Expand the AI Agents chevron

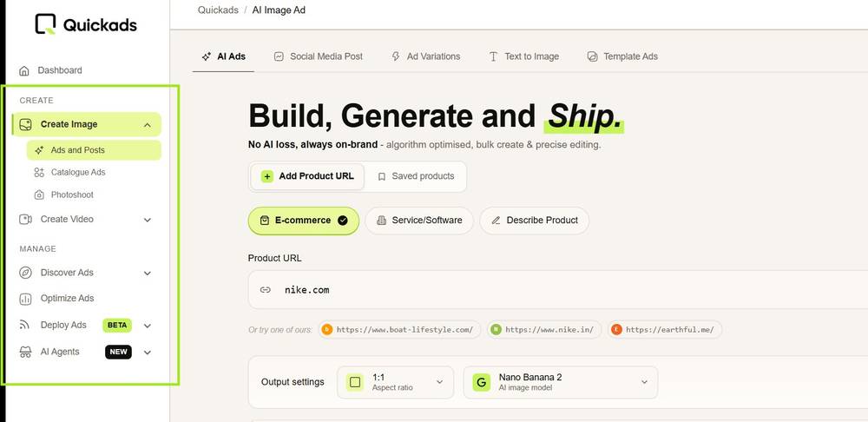148,353
